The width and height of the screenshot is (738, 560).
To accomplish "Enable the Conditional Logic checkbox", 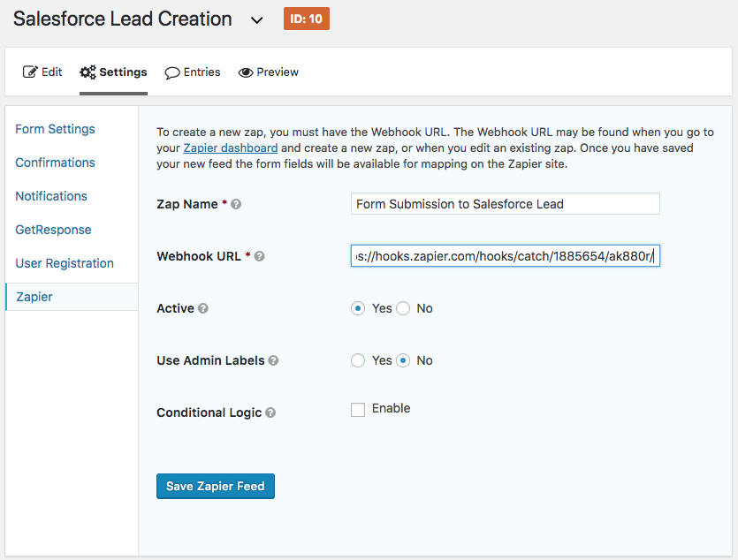I will [358, 409].
